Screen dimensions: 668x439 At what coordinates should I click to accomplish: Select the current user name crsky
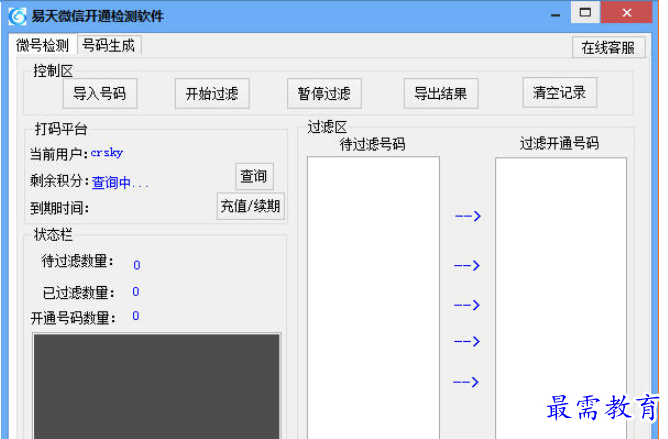[107, 153]
